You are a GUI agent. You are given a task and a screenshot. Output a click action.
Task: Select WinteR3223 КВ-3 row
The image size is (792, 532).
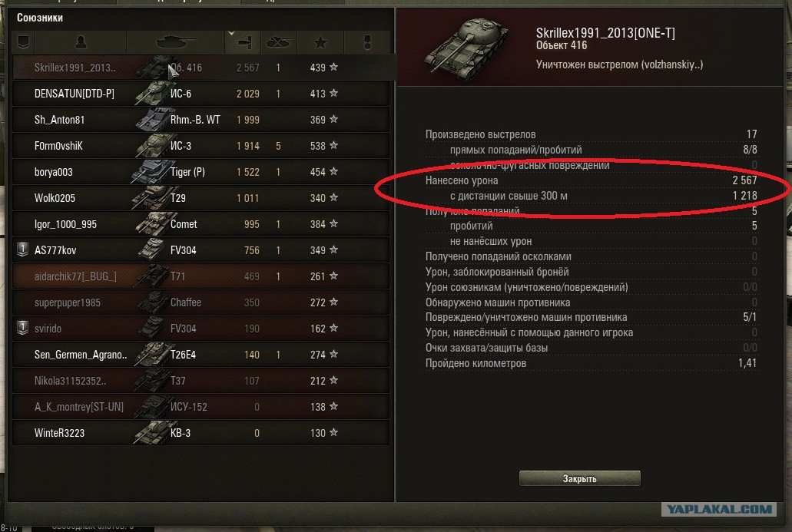point(201,433)
